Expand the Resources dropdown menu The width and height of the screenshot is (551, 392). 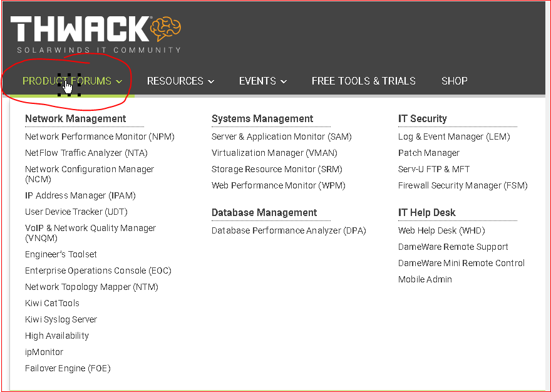pos(180,81)
